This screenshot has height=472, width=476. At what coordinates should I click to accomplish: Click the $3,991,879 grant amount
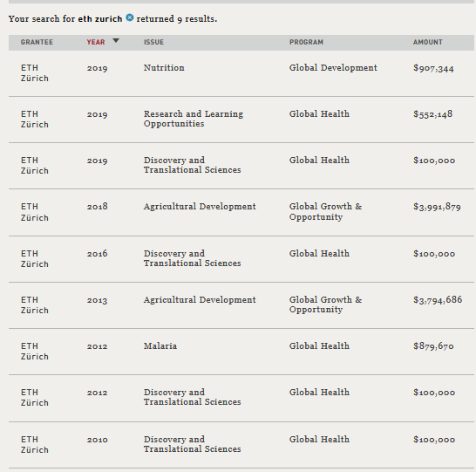click(437, 207)
